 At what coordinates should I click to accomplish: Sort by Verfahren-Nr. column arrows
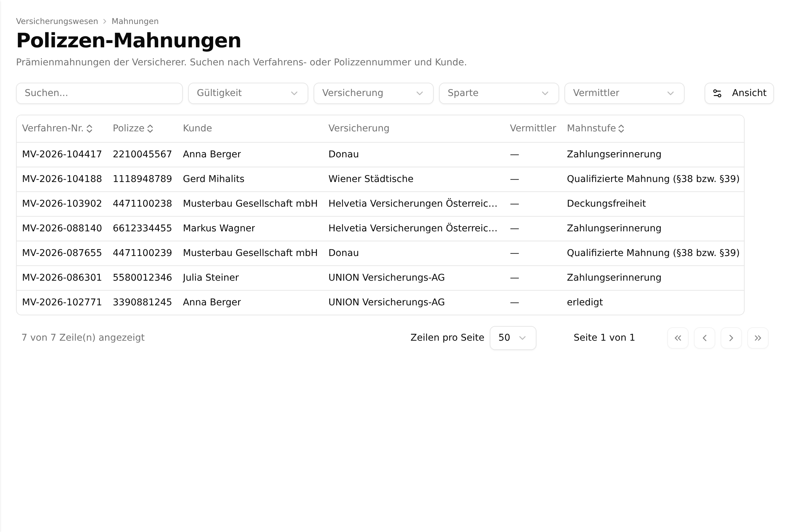89,129
